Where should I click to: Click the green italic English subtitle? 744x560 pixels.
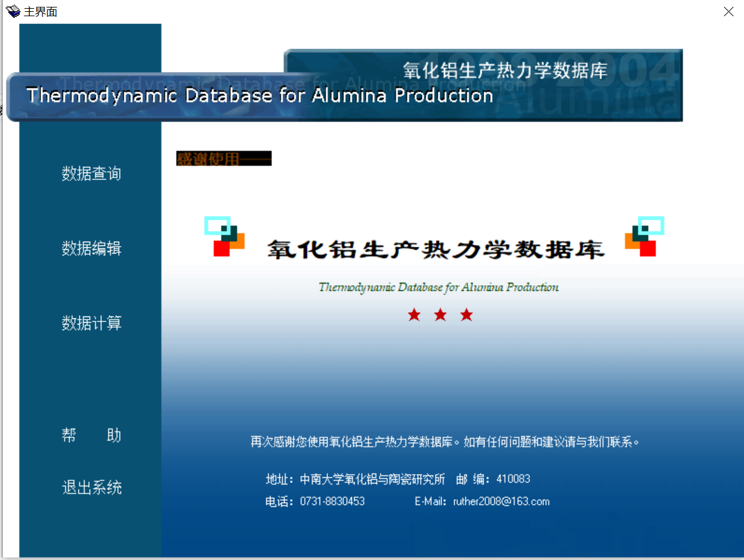click(x=439, y=287)
